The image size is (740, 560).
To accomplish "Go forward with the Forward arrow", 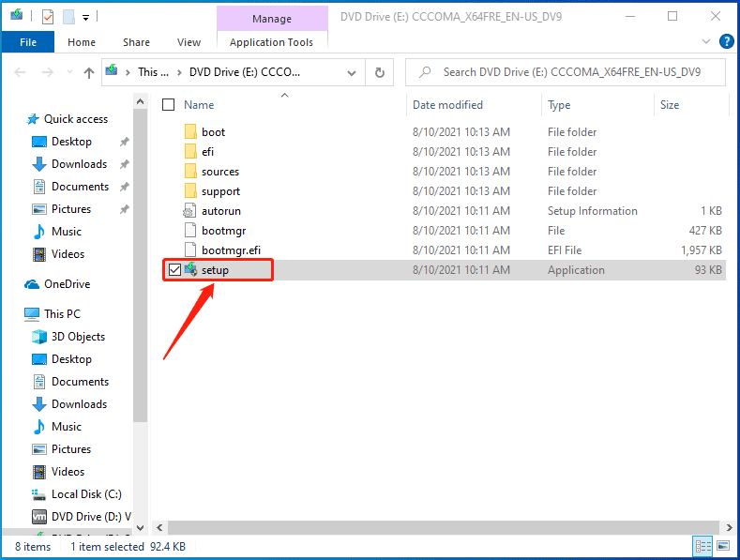I will coord(47,72).
